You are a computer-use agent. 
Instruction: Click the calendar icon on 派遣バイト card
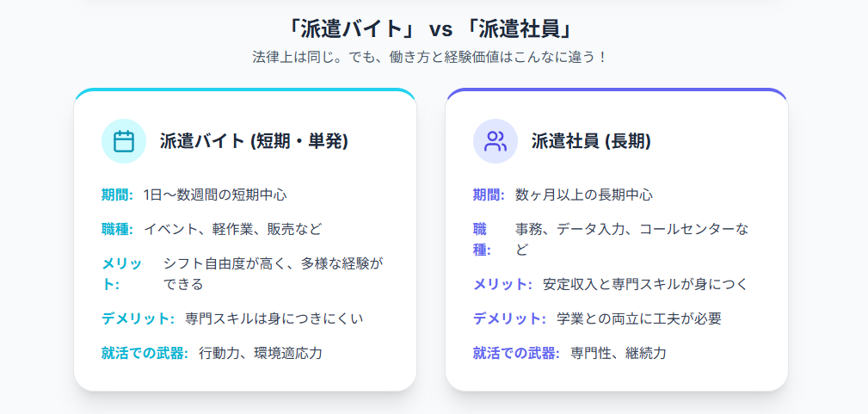tap(124, 141)
